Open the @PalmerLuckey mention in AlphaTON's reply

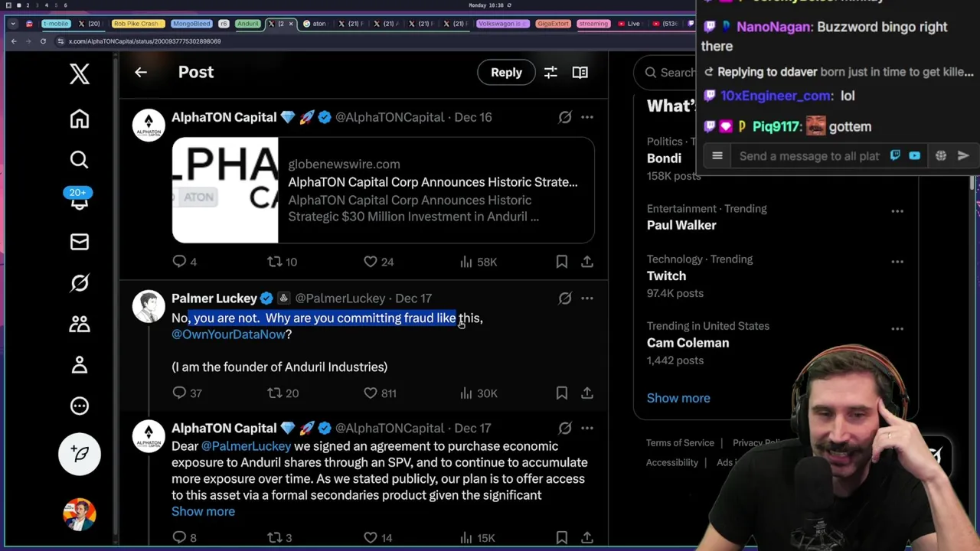point(246,446)
